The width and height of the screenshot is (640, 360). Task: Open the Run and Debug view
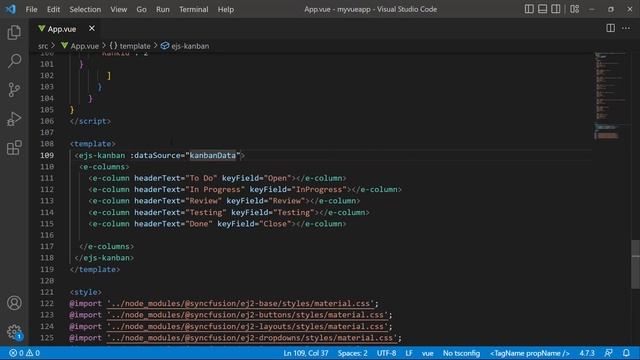[x=14, y=119]
